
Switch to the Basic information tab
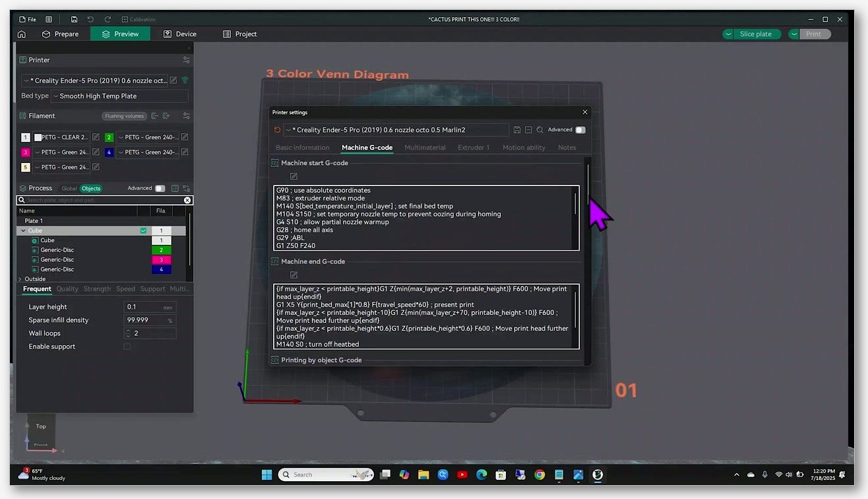pos(302,148)
